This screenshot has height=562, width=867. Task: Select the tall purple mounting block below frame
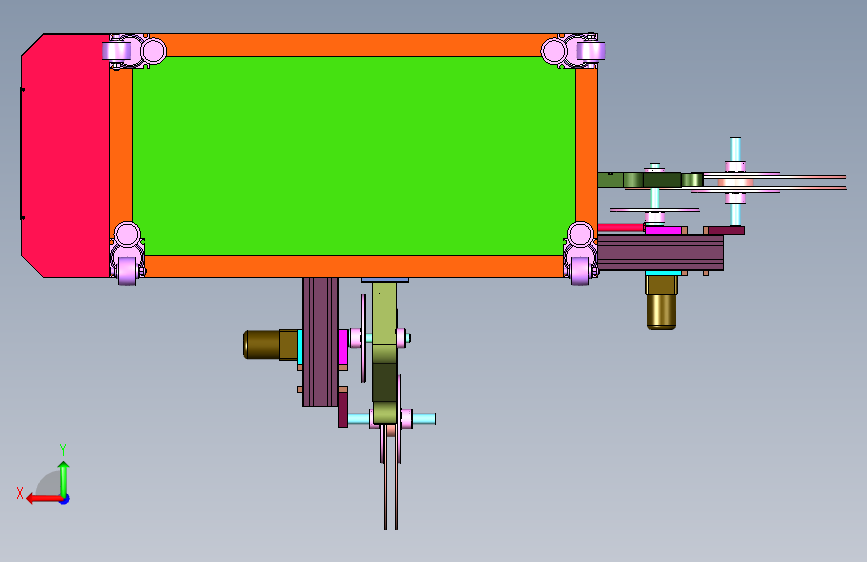tap(320, 342)
